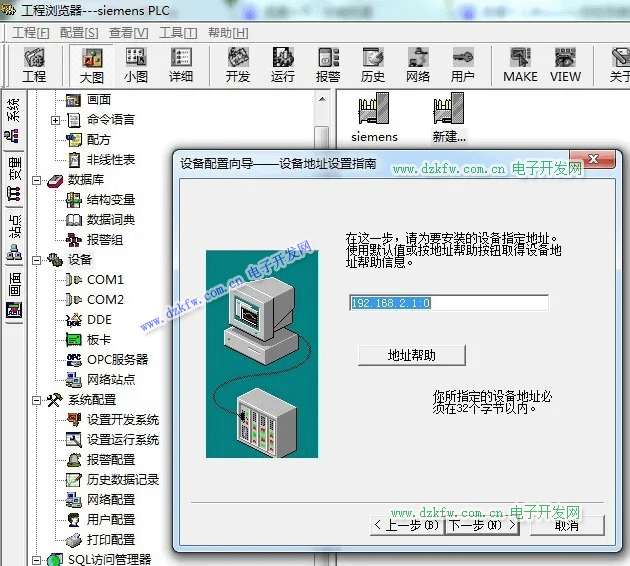Viewport: 630px width, 566px height.
Task: Close the 设备配置向导 dialog
Action: tap(593, 159)
